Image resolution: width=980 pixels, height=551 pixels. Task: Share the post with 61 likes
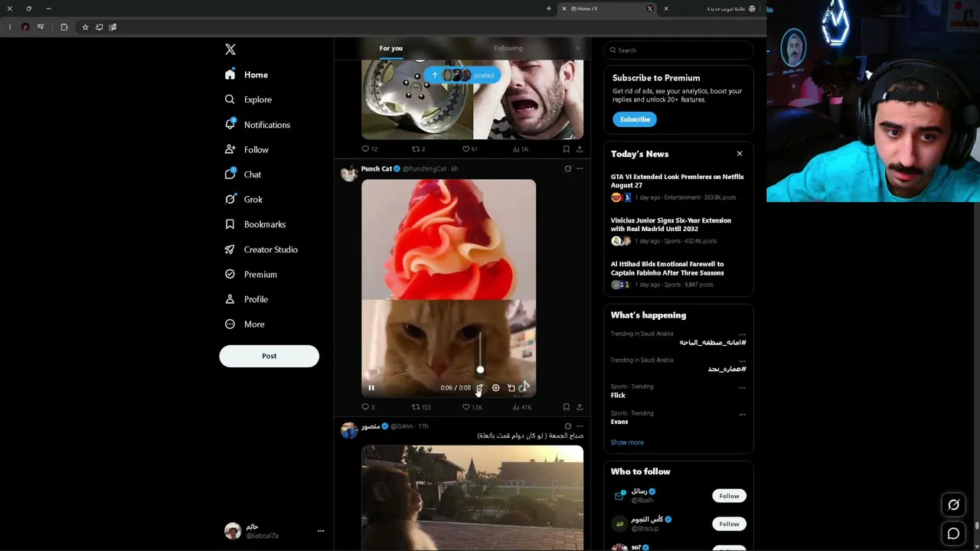(580, 149)
